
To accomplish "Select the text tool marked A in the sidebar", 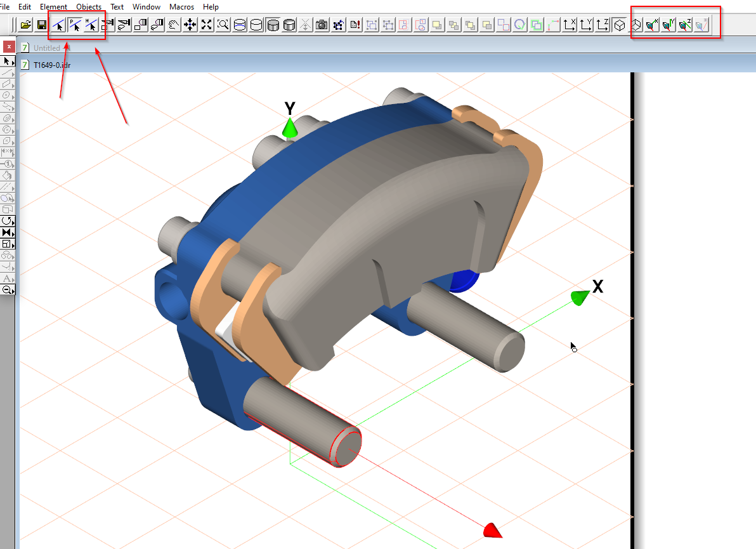I will tap(7, 279).
